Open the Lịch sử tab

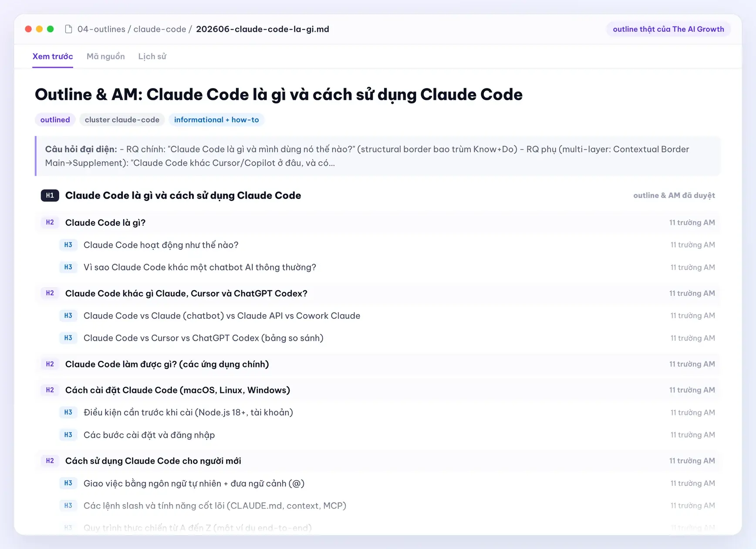152,56
